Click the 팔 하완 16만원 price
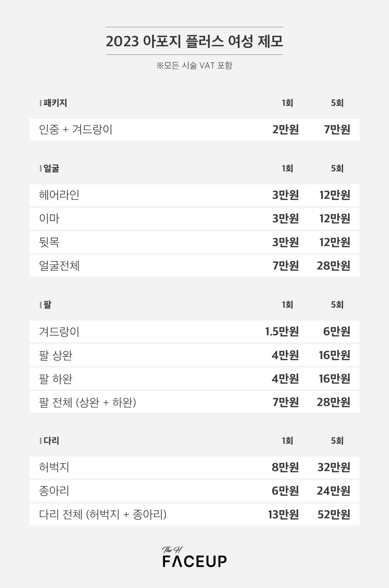 [x=334, y=379]
